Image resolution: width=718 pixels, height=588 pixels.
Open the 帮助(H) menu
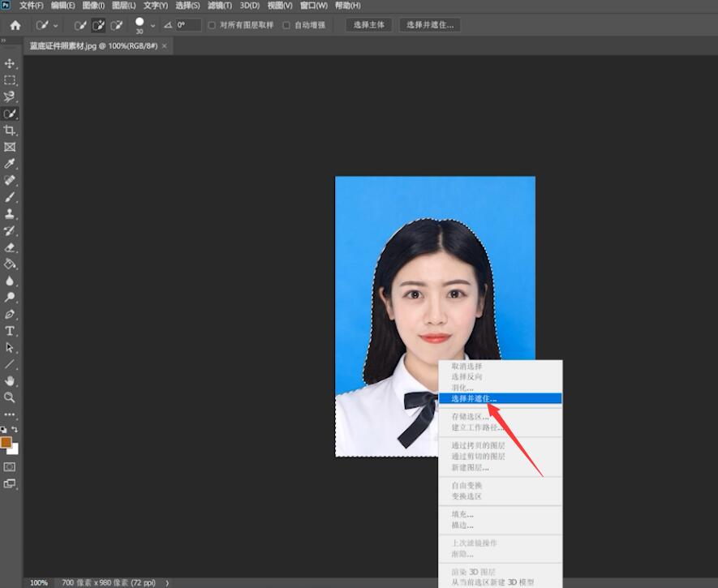pyautogui.click(x=347, y=6)
